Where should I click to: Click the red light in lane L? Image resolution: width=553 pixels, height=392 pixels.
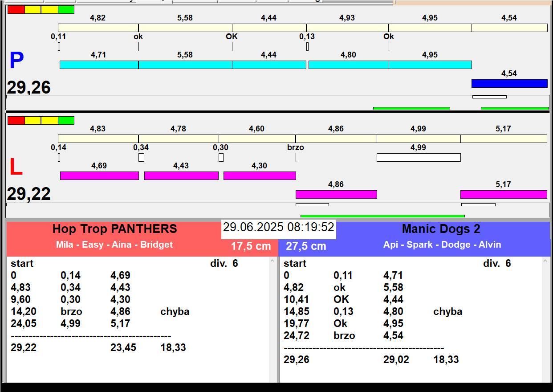tap(16, 120)
